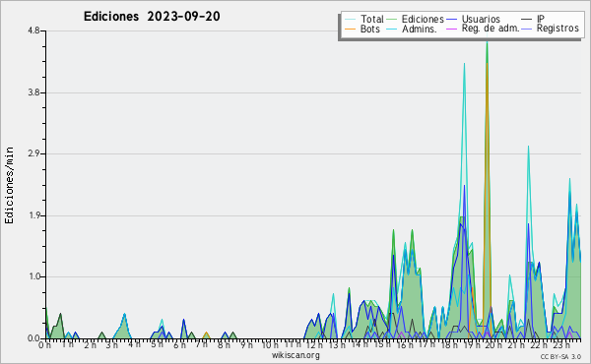Image resolution: width=591 pixels, height=364 pixels.
Task: Click the 'Bots' legend label
Action: click(369, 29)
